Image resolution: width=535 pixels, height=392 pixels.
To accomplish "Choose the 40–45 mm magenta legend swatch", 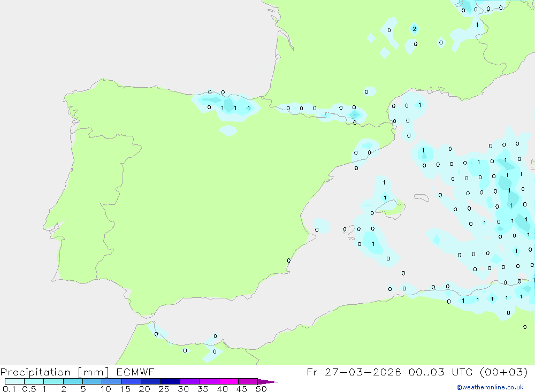I will pos(228,381).
